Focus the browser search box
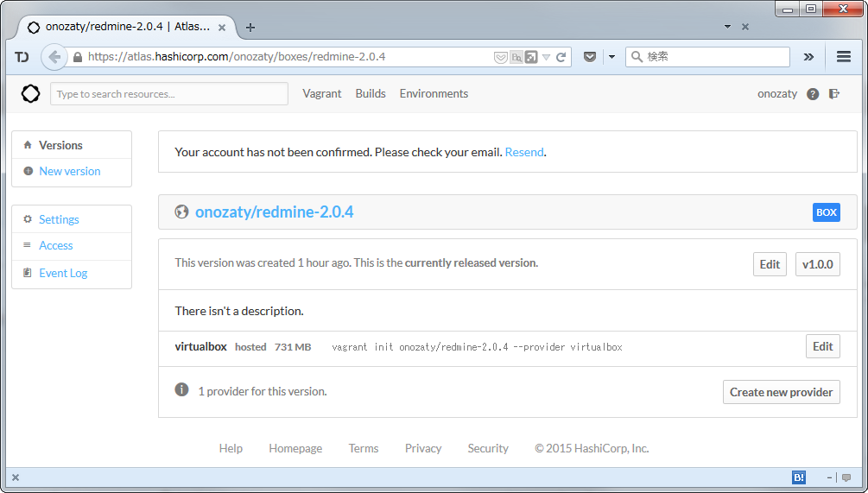The width and height of the screenshot is (868, 493). (x=707, y=57)
